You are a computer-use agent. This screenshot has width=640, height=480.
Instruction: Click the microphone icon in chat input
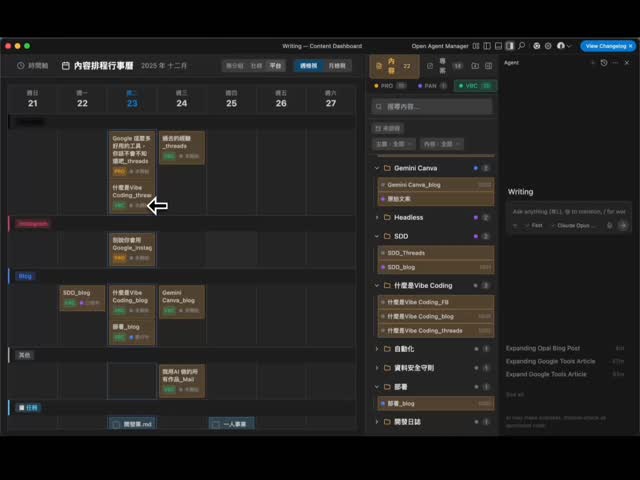610,226
